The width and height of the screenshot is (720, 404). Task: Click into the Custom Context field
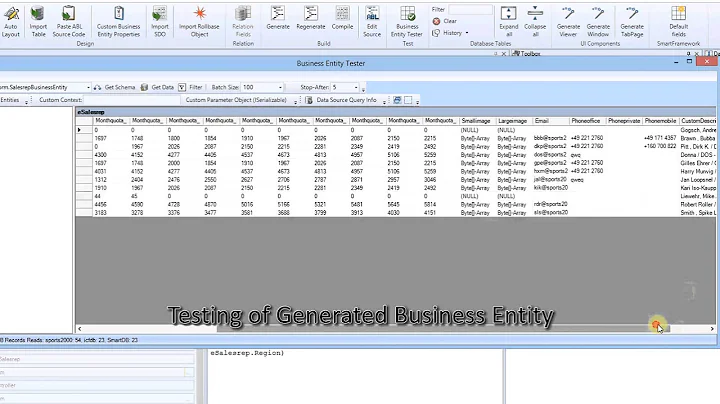coord(131,100)
